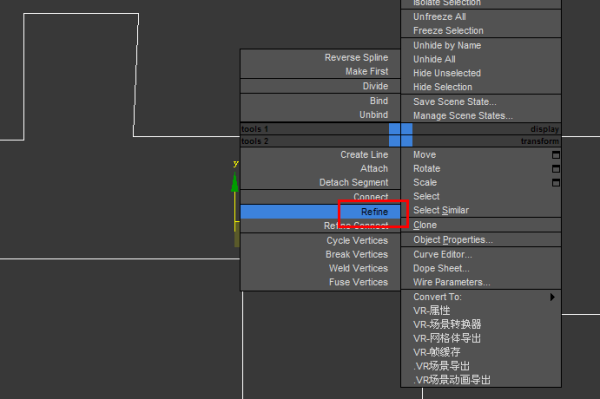Open the Curve Editor entry
Viewport: 600px width, 399px height.
(x=442, y=254)
